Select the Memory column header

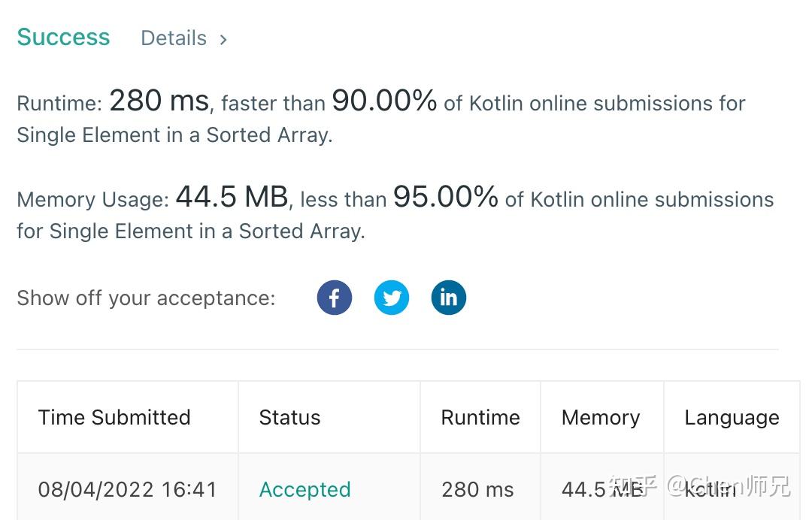(x=601, y=417)
